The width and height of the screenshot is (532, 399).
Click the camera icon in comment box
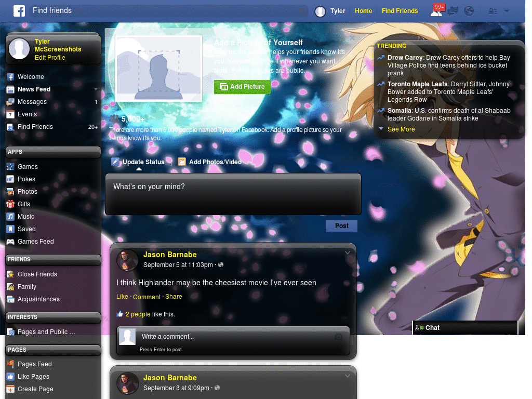pos(338,337)
